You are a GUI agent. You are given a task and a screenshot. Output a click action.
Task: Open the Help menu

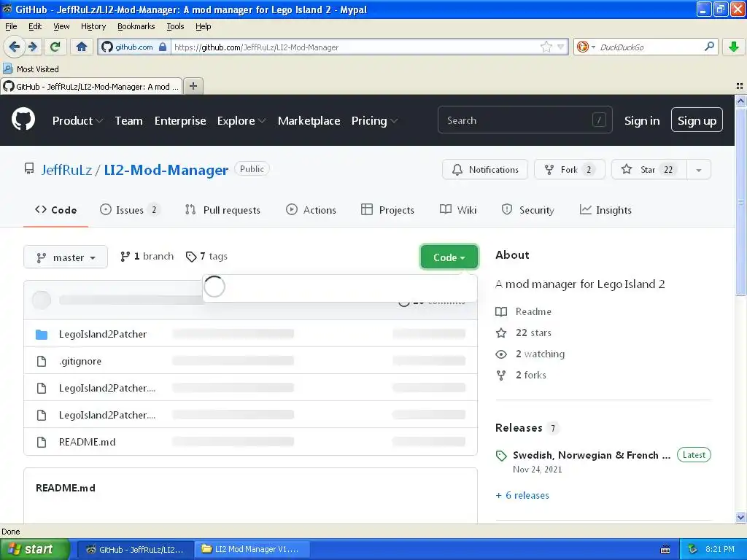(203, 26)
